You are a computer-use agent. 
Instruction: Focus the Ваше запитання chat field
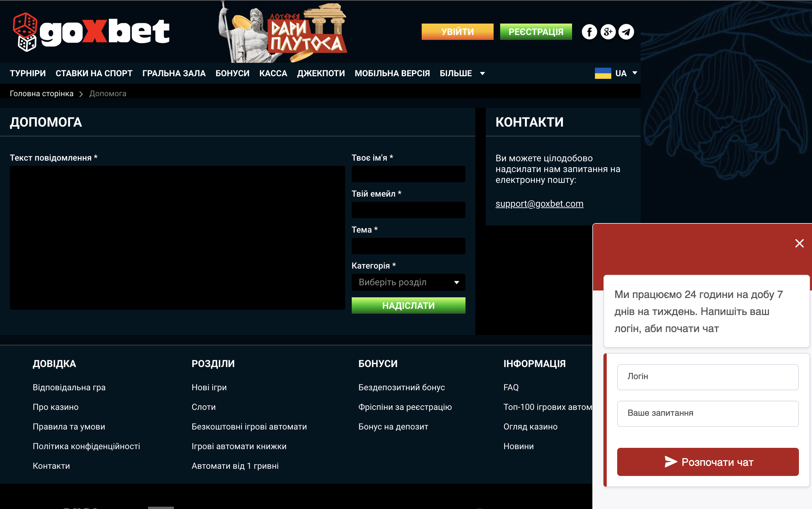(708, 414)
